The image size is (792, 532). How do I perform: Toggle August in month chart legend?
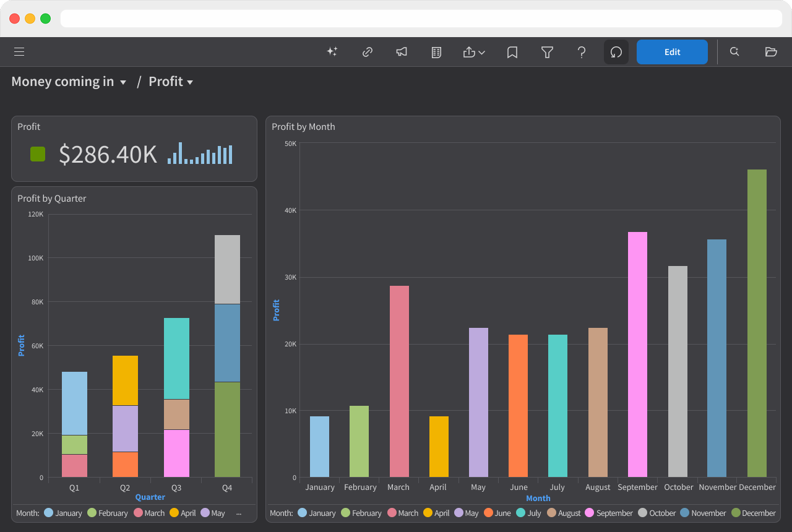pos(564,513)
